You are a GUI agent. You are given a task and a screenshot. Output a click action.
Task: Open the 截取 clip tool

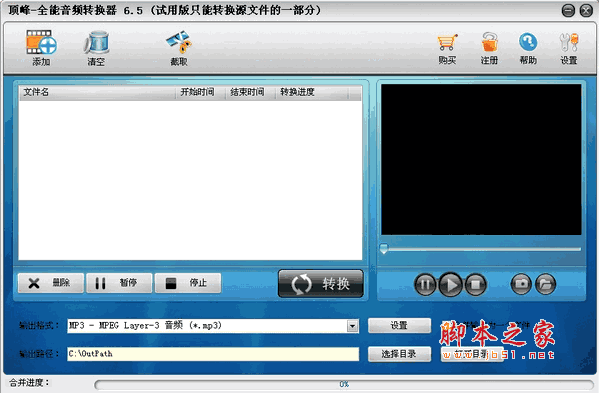pos(178,48)
